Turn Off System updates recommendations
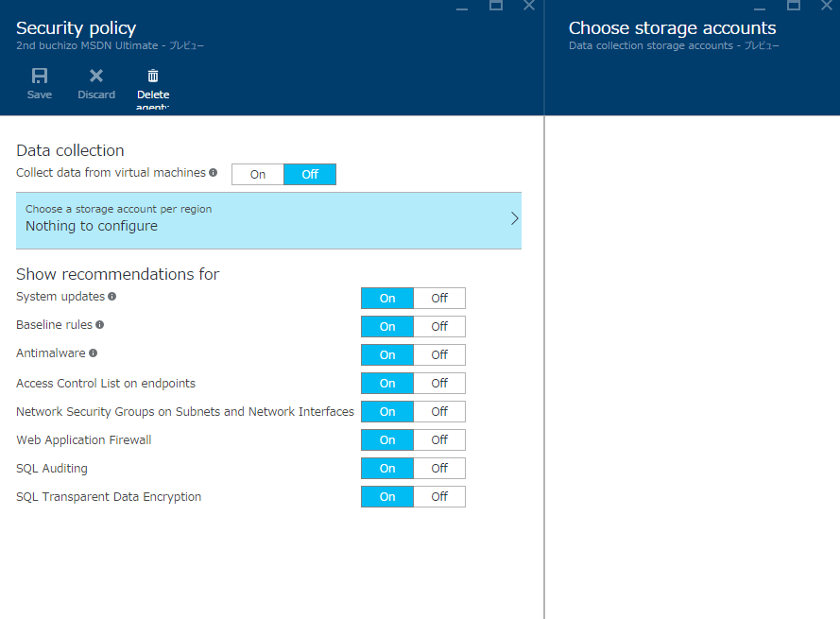The height and width of the screenshot is (619, 840). pos(439,298)
